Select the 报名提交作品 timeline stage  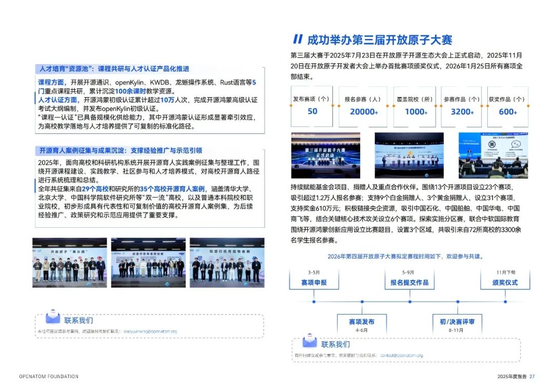point(409,283)
